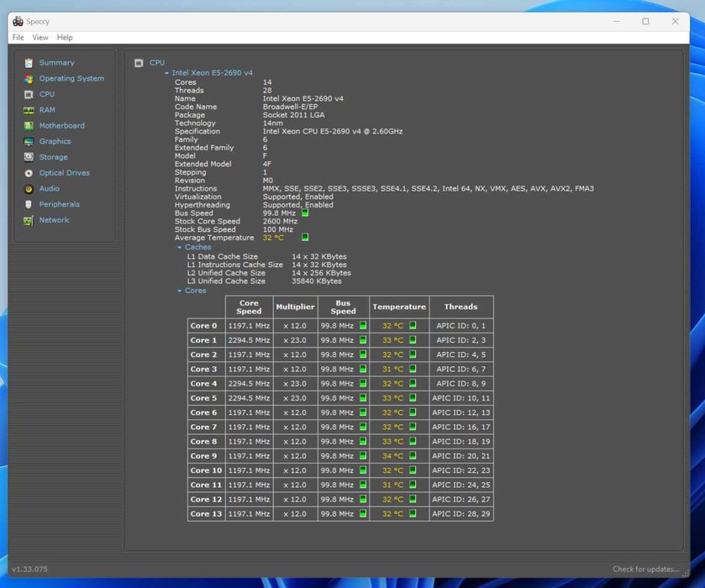Viewport: 705px width, 588px height.
Task: Select the Core 0 row label
Action: click(203, 325)
